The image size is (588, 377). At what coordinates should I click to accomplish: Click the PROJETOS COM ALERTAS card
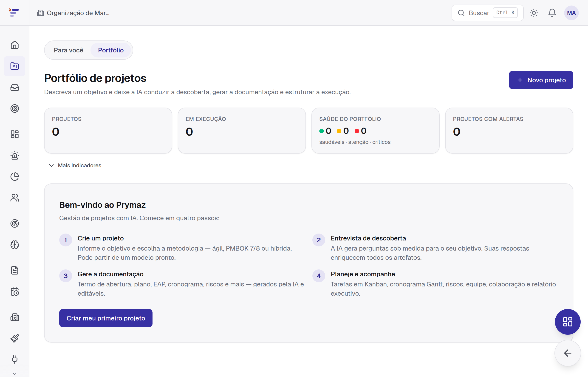tap(509, 131)
